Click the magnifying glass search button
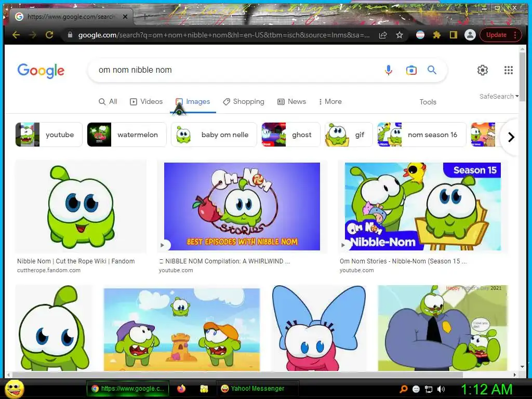Image resolution: width=532 pixels, height=399 pixels. pyautogui.click(x=432, y=70)
